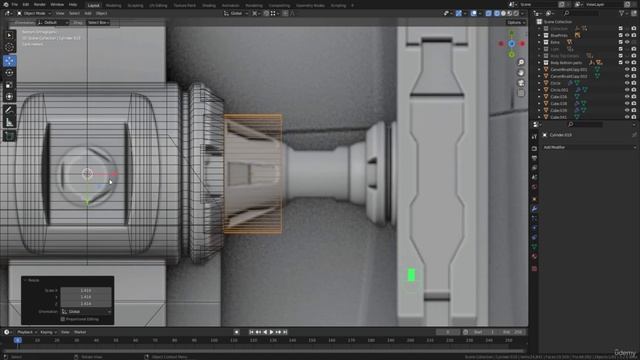Expand the BluePrints collection

click(x=539, y=35)
